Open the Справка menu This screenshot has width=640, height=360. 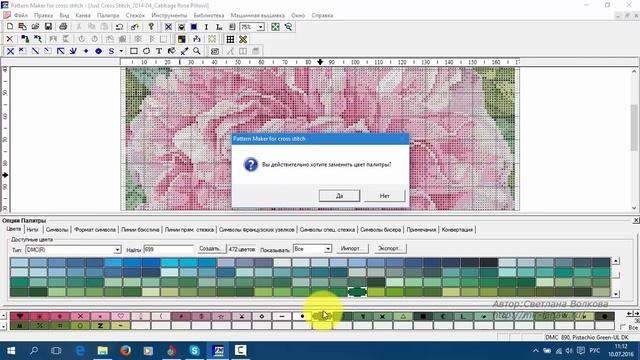point(322,16)
